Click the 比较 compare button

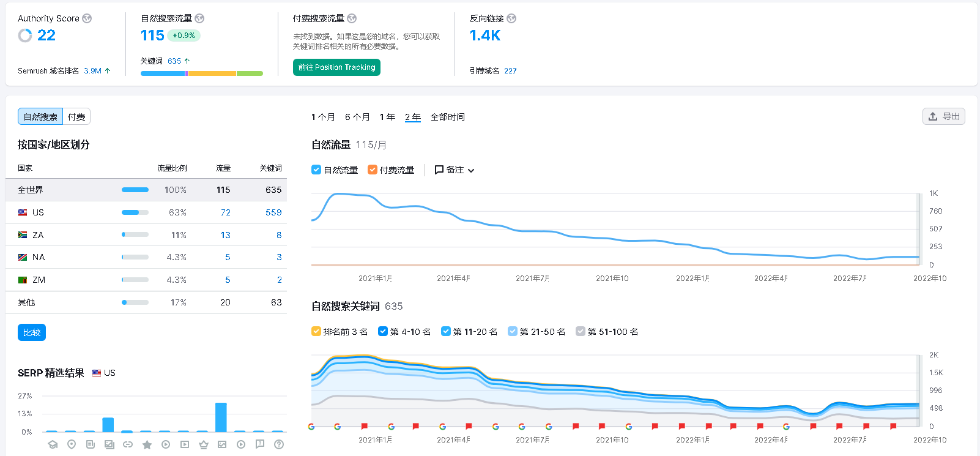[32, 332]
